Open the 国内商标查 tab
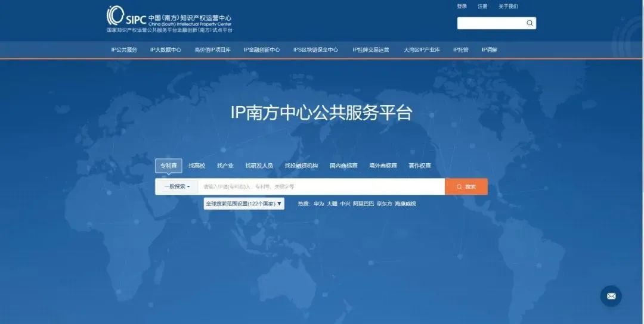The image size is (644, 324). point(343,166)
